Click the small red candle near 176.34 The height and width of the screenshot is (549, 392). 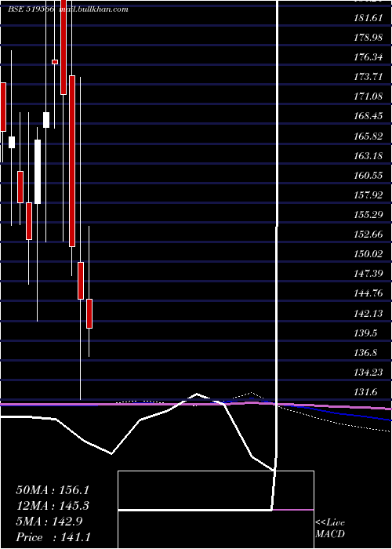[x=55, y=62]
